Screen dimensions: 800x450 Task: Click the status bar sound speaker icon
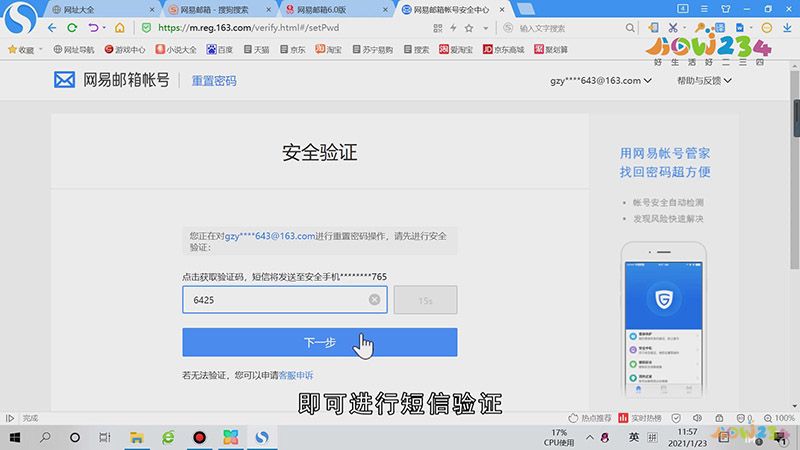pyautogui.click(x=697, y=418)
